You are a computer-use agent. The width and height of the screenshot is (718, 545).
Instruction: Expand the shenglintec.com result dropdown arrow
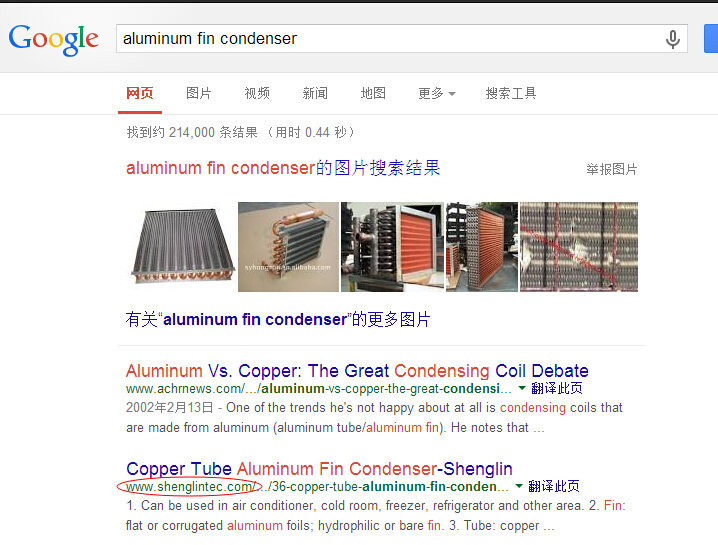[519, 486]
